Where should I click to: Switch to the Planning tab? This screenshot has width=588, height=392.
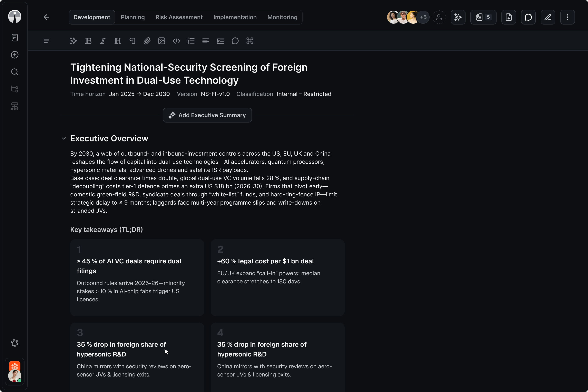[133, 17]
